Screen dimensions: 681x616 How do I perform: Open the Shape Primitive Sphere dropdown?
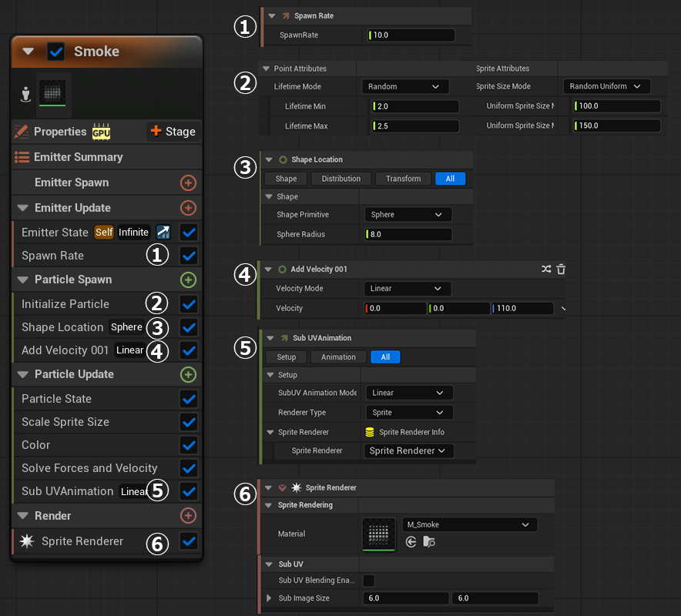pyautogui.click(x=407, y=215)
